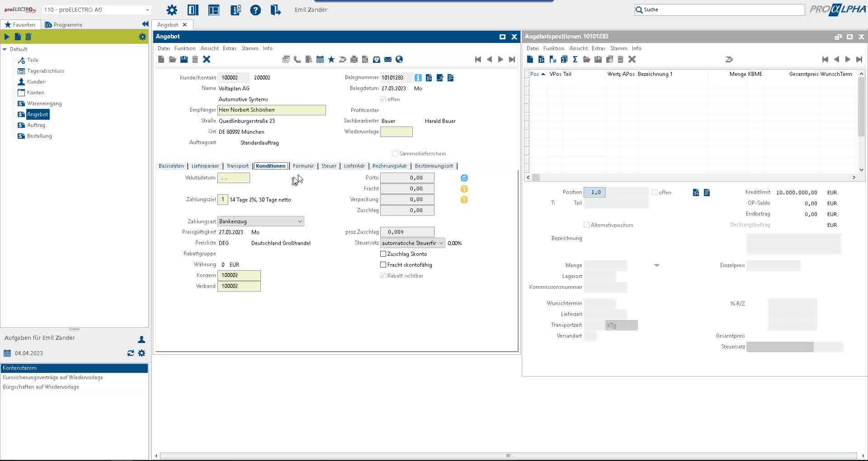Open the calendar icon in Angebot toolbar

(320, 59)
